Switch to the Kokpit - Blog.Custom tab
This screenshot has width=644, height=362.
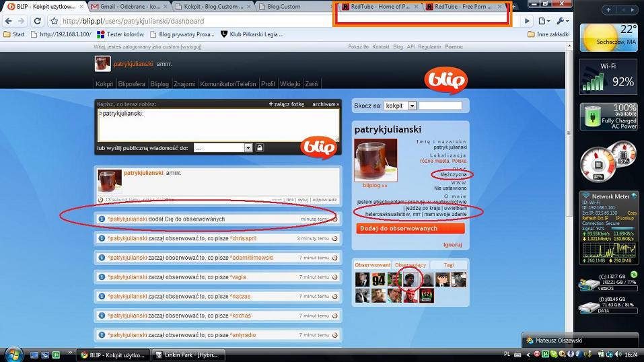coord(213,7)
